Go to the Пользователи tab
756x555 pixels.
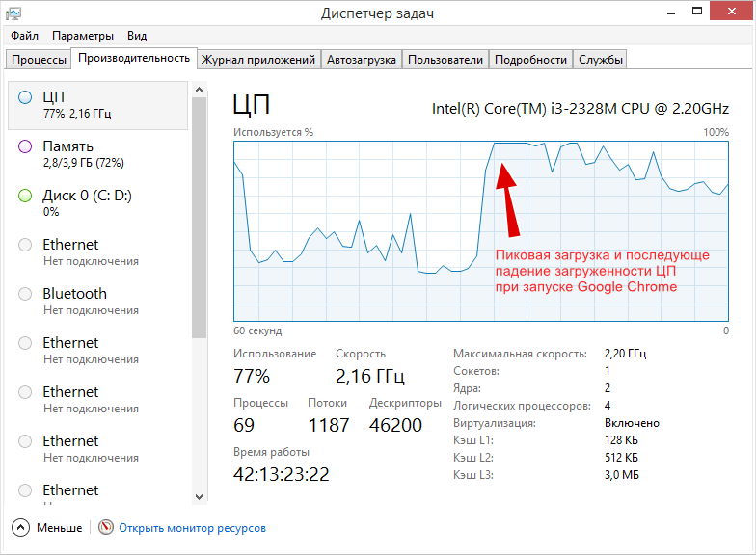445,60
